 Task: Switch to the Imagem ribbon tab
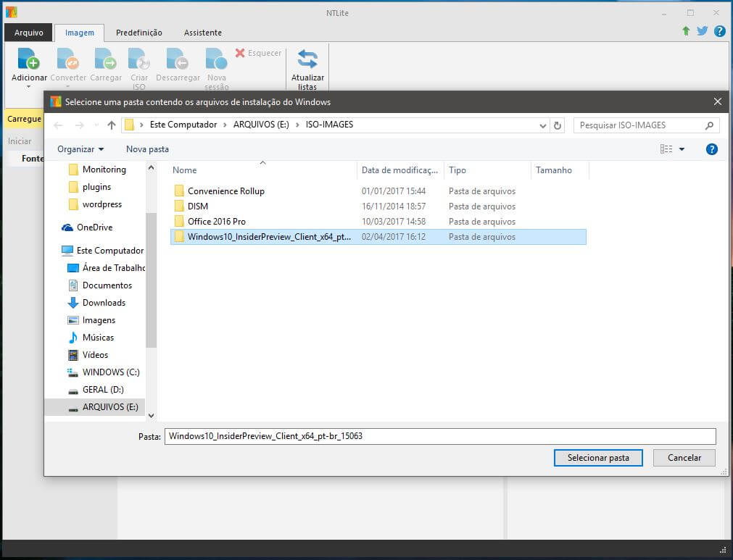tap(80, 33)
